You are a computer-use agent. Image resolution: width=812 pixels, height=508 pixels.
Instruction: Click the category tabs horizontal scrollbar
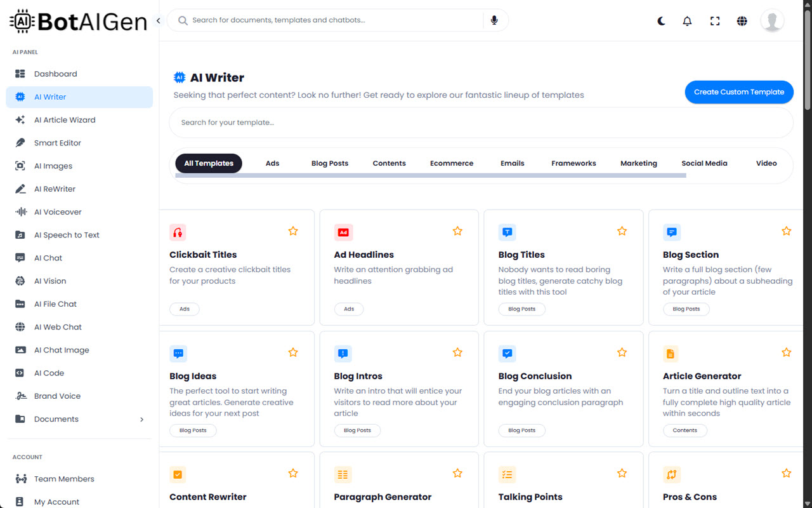[x=430, y=175]
